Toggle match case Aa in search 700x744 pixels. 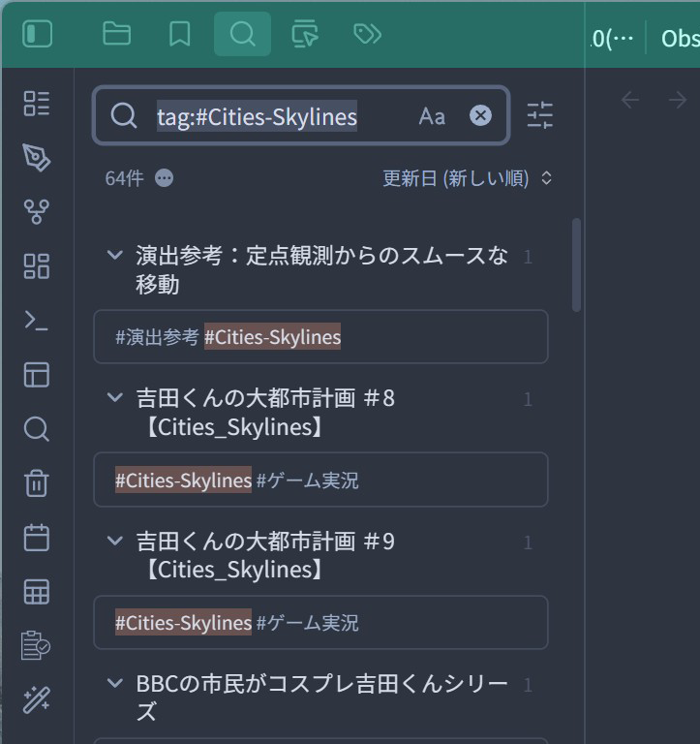(432, 116)
